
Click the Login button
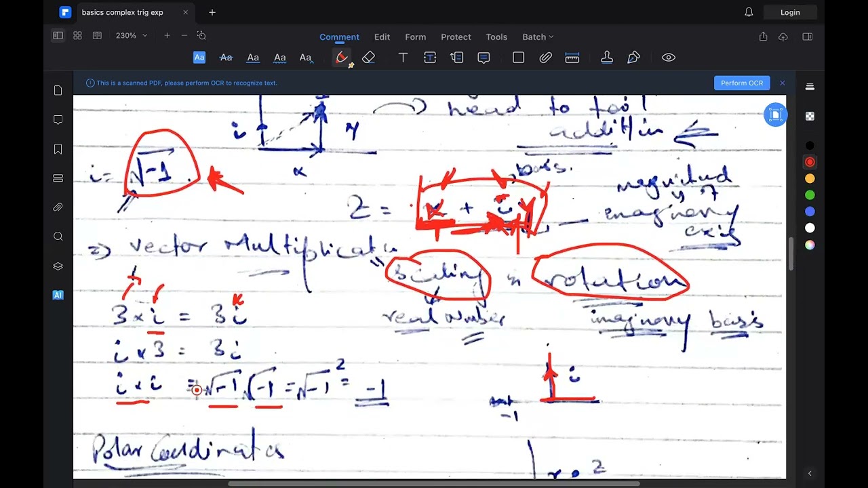[x=790, y=12]
